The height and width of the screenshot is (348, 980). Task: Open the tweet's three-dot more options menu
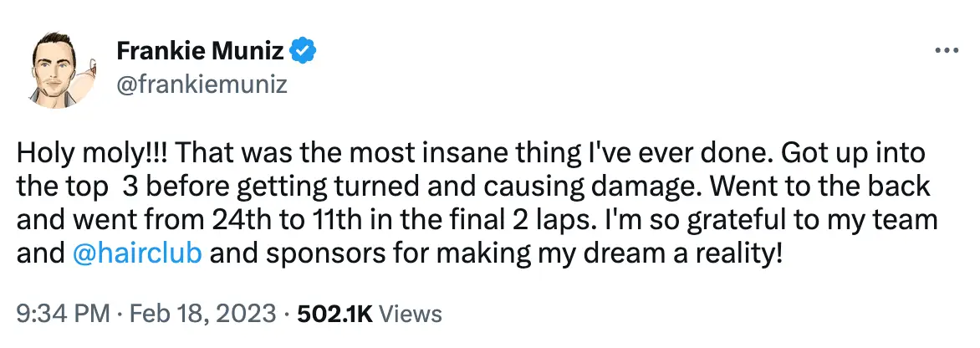tap(945, 51)
